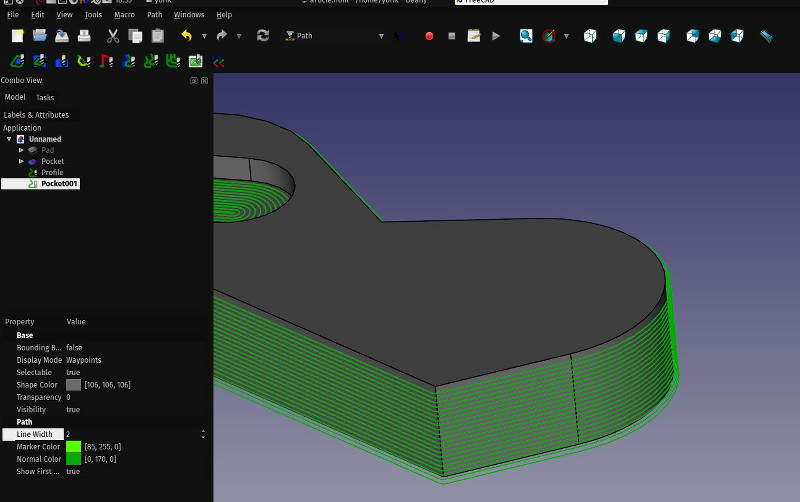This screenshot has width=800, height=502.
Task: Click the Path Comment green board icon
Action: [x=195, y=61]
